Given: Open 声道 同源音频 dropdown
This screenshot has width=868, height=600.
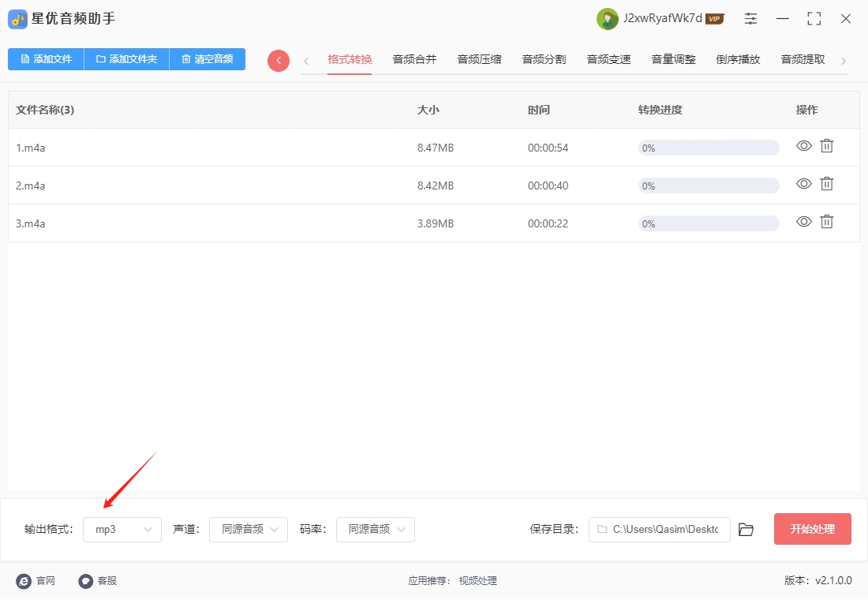Looking at the screenshot, I should point(249,530).
